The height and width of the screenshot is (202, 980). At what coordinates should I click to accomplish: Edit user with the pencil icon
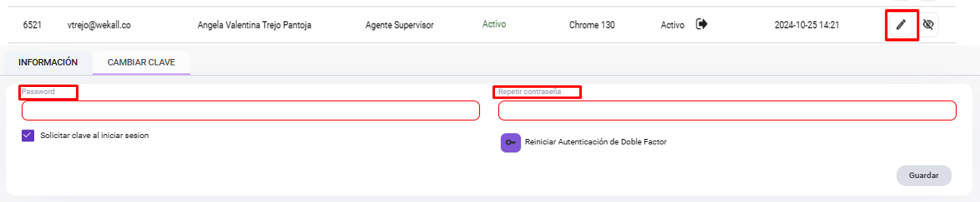click(901, 24)
